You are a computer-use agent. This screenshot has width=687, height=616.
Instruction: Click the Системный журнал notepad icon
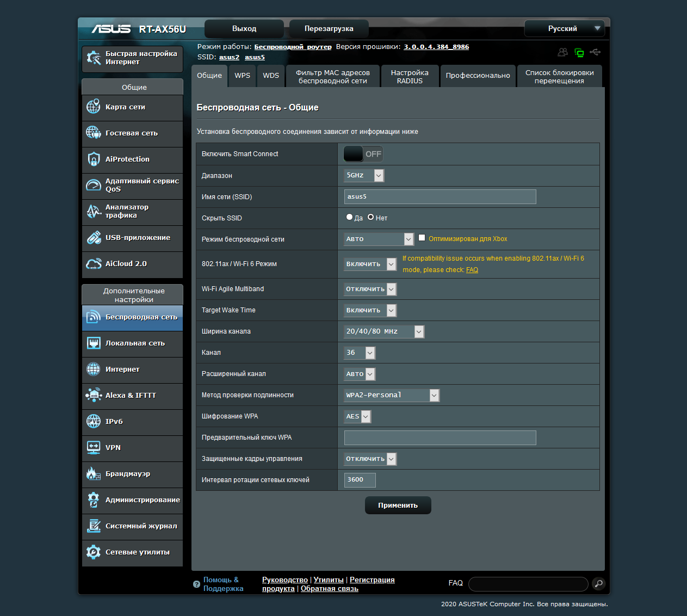pyautogui.click(x=94, y=526)
